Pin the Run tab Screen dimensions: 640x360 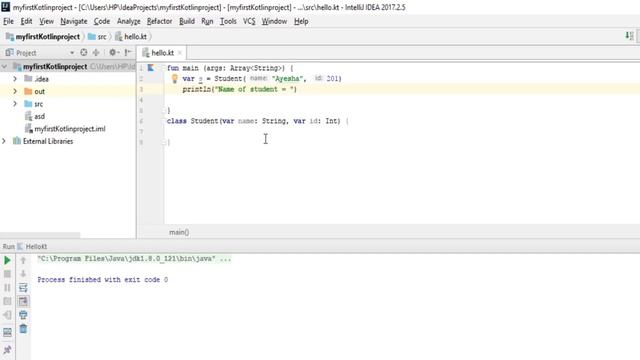7,349
